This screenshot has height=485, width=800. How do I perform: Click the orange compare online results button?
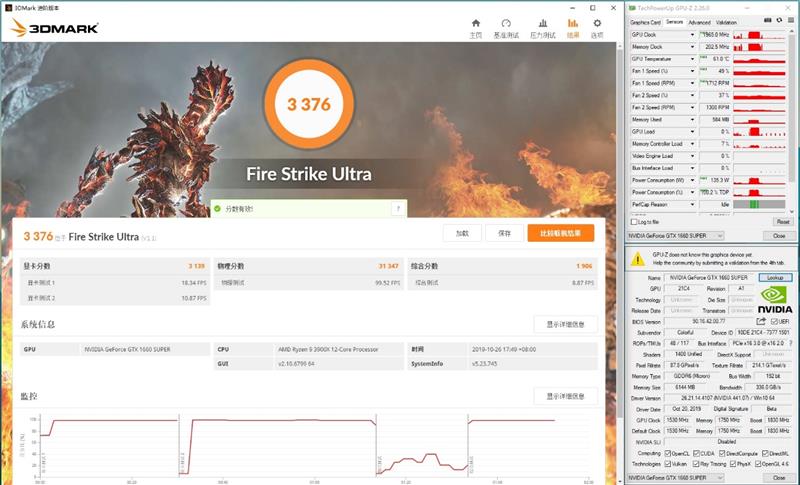pyautogui.click(x=561, y=233)
